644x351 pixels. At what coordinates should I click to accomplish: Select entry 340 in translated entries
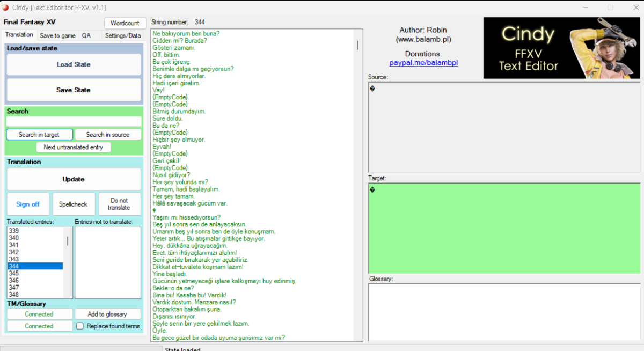click(x=35, y=238)
